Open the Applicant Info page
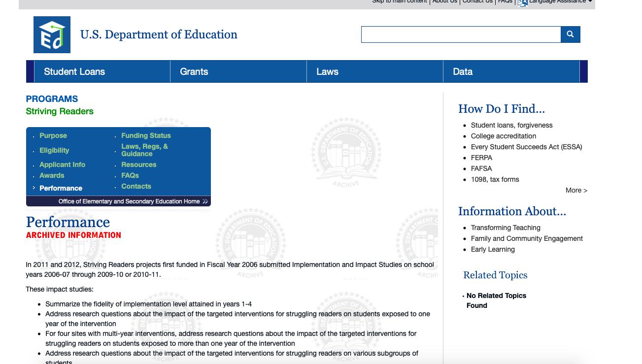Image resolution: width=642 pixels, height=364 pixels. (x=63, y=165)
